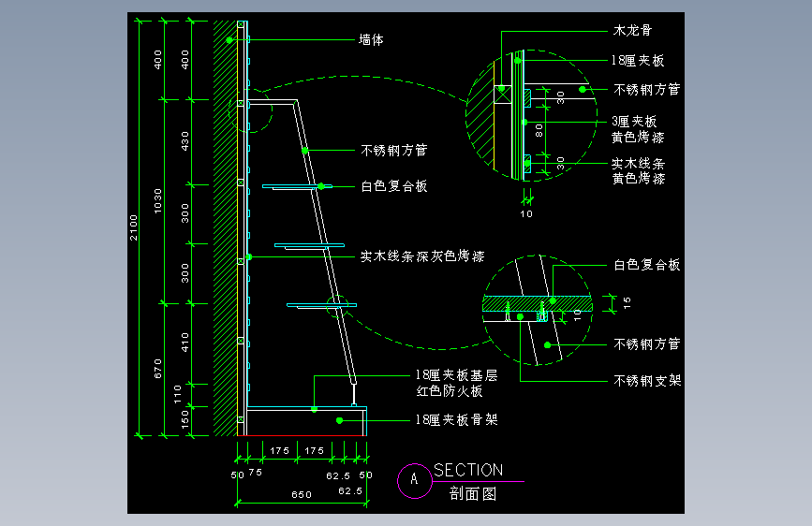This screenshot has height=526, width=812.
Task: Select the 木龙骨 annotation text
Action: pyautogui.click(x=632, y=30)
